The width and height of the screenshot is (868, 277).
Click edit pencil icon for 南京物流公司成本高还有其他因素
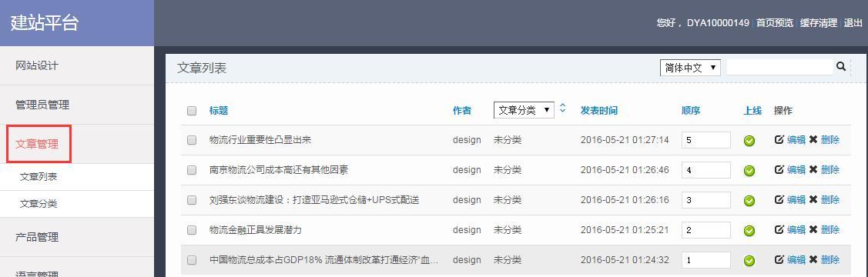point(779,170)
